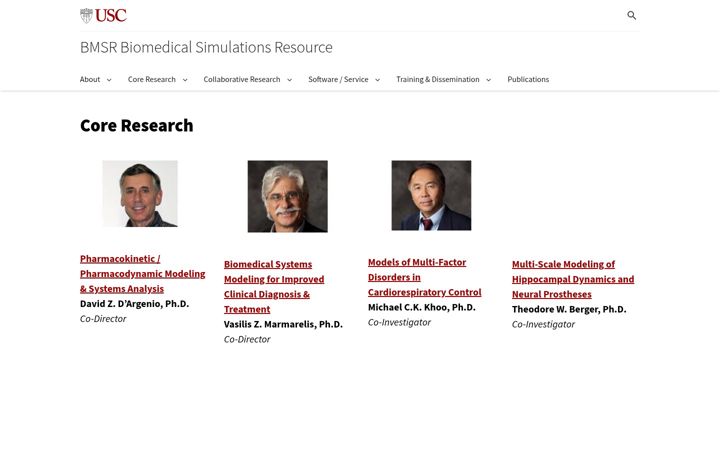Screen dimensions: 720x450
Task: Expand the About dropdown chevron
Action: (109, 80)
